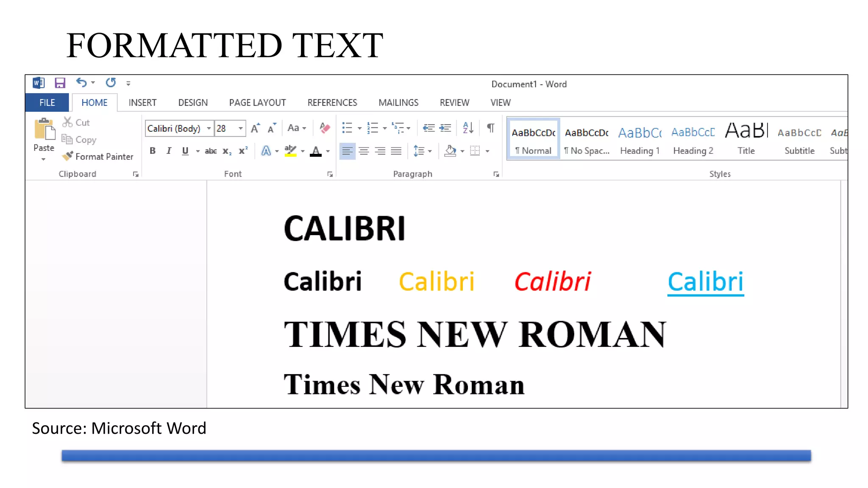Click the Bullets list icon

(347, 128)
